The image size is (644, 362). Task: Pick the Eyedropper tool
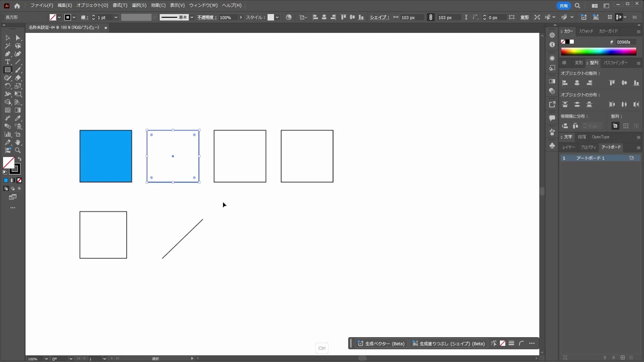pyautogui.click(x=18, y=118)
